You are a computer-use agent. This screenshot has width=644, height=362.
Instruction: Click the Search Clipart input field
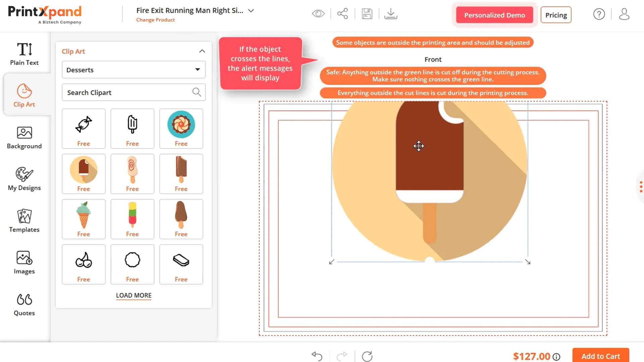pos(127,93)
